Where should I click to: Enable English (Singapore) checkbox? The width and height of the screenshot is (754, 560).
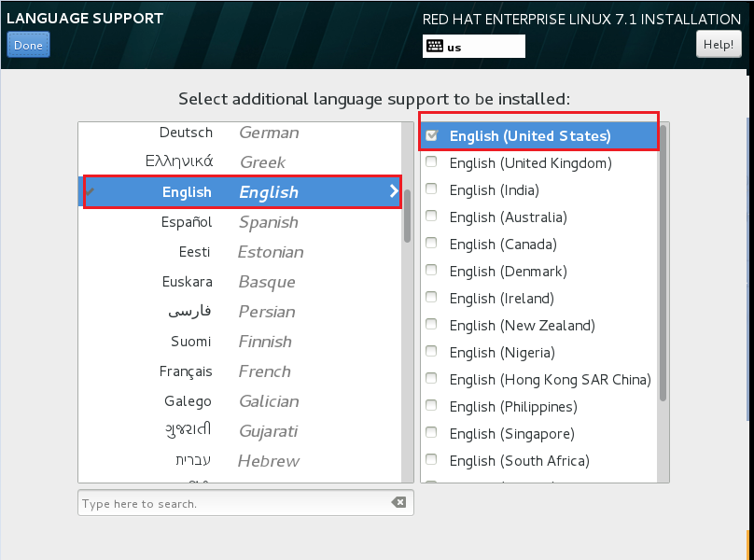tap(431, 432)
